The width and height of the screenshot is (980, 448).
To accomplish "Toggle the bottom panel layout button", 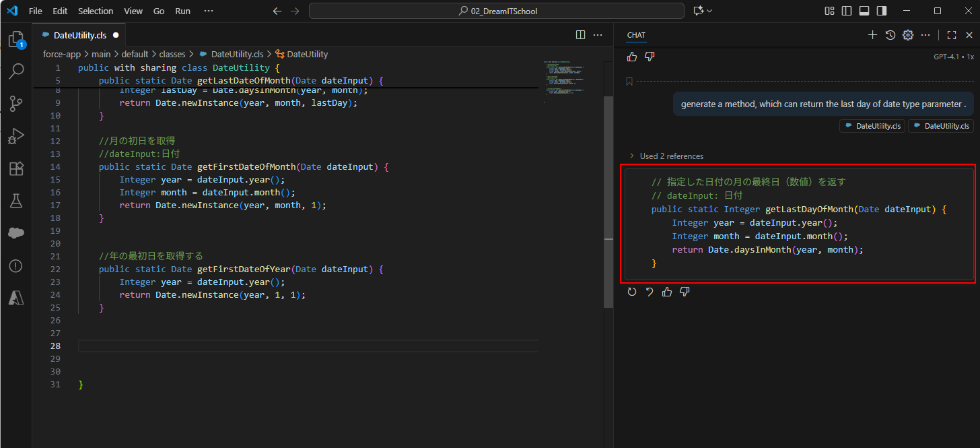I will (864, 11).
